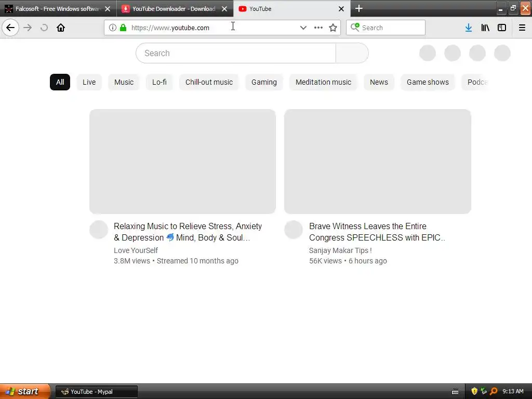Open the Relaxing Music to Relieve Stress title
Image resolution: width=532 pixels, height=399 pixels.
tap(188, 232)
